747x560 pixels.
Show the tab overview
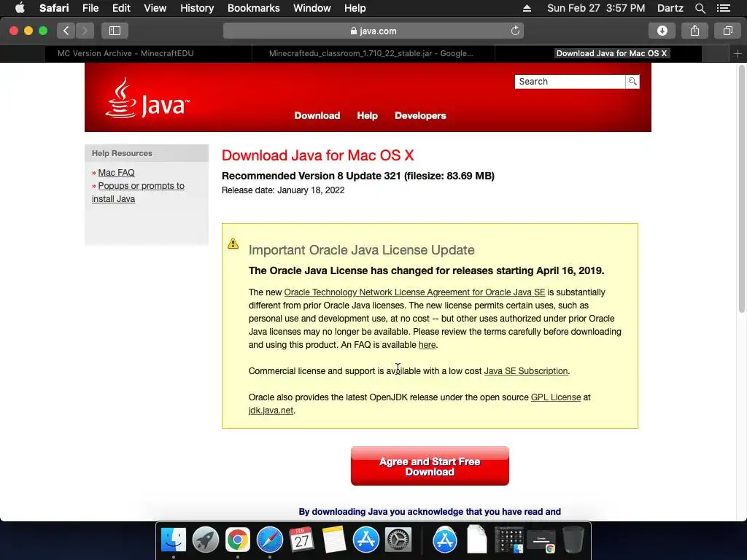(727, 31)
